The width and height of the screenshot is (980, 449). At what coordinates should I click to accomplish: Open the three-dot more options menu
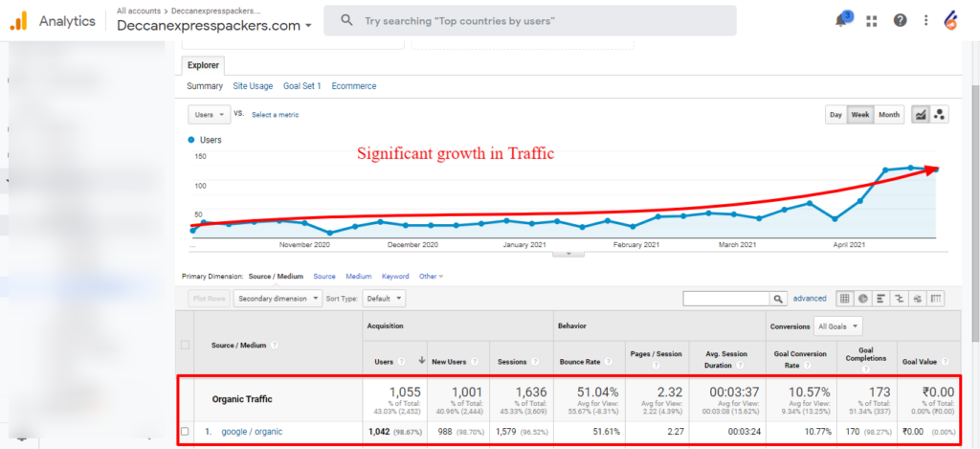925,21
